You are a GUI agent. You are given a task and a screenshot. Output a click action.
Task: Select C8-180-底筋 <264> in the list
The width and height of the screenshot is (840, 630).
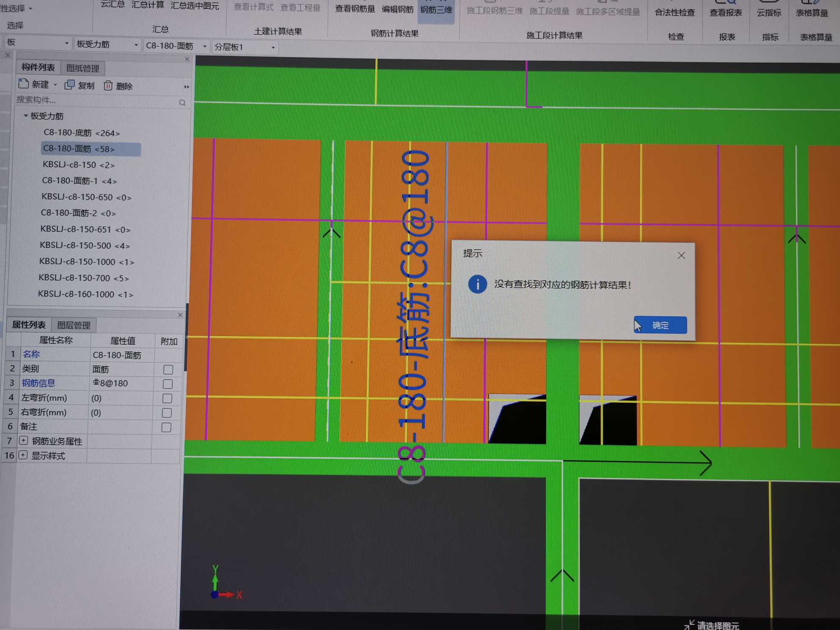pos(82,133)
